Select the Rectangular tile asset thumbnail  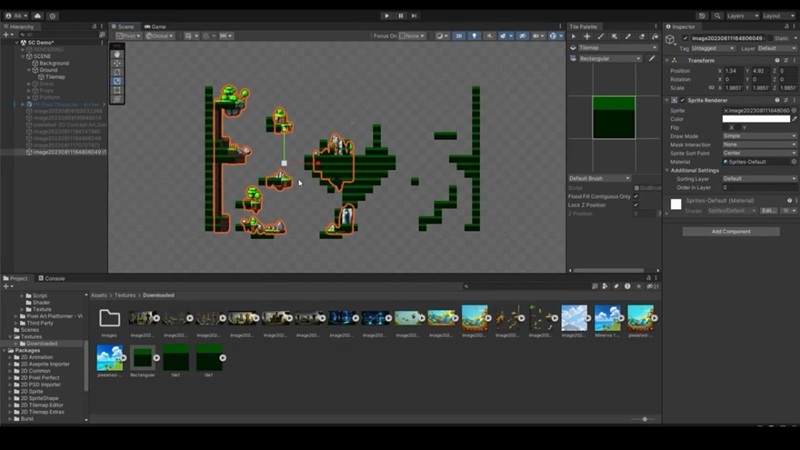point(143,357)
